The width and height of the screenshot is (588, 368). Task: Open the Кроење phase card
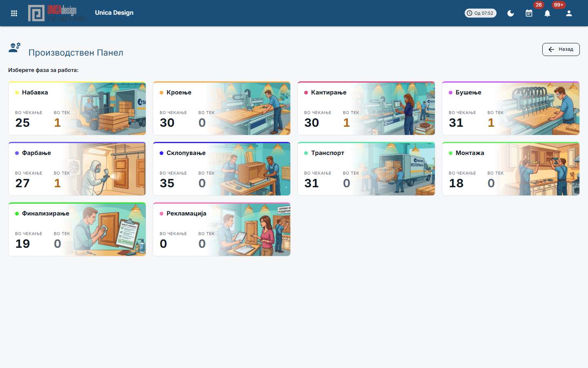click(222, 108)
